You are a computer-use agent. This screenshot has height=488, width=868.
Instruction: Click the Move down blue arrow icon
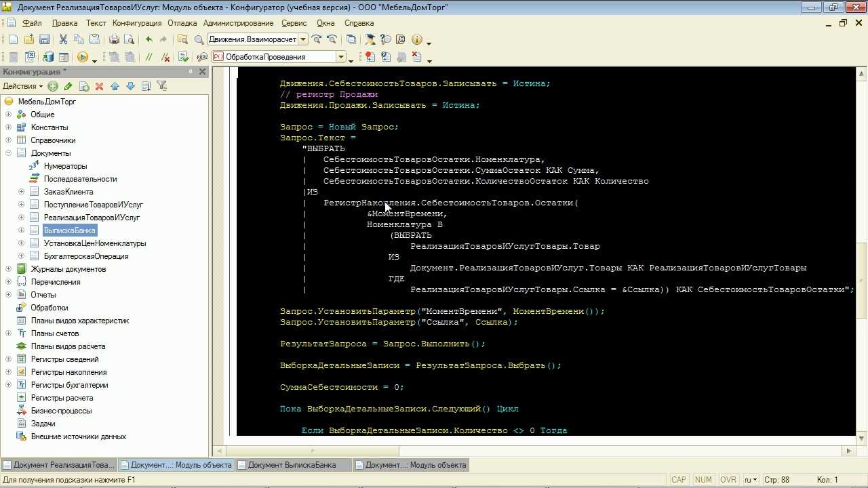(130, 86)
